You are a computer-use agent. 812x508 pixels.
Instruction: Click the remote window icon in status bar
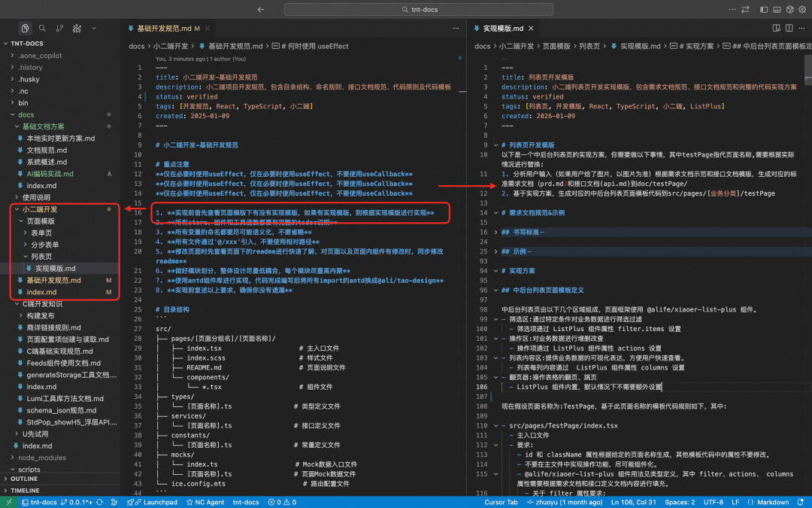pyautogui.click(x=9, y=502)
